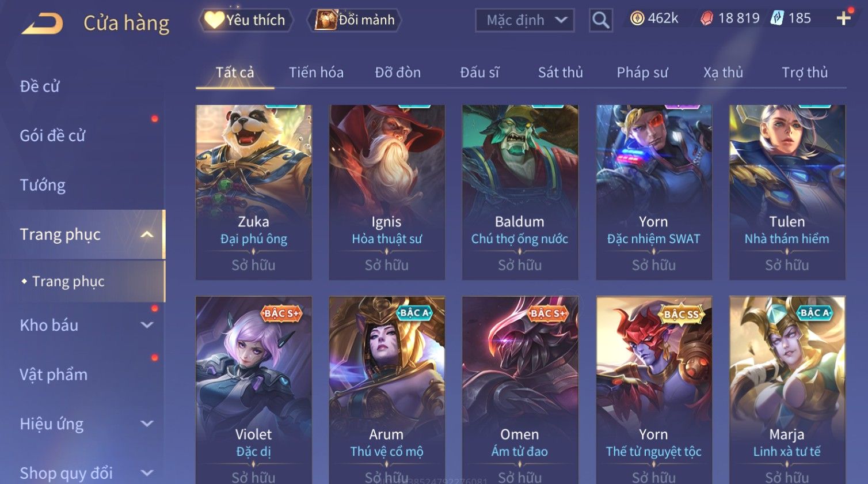This screenshot has width=868, height=484.
Task: Click the red gem currency icon
Action: [x=706, y=18]
